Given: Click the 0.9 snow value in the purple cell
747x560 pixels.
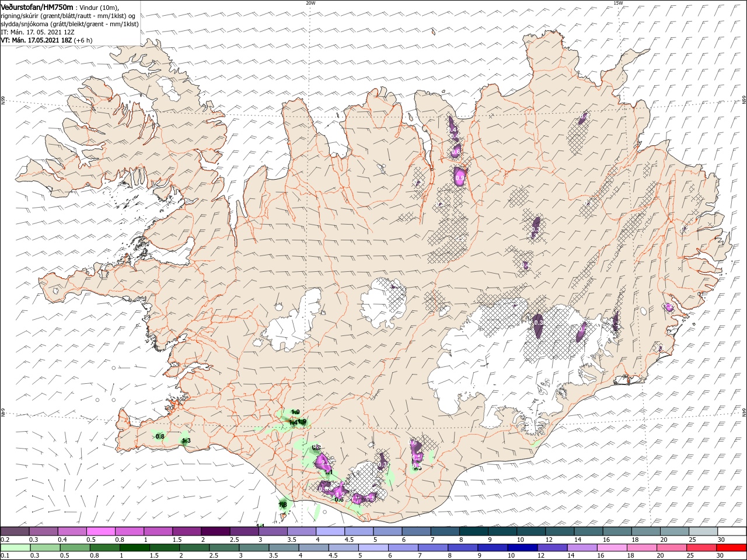Looking at the screenshot, I should 460,177.
